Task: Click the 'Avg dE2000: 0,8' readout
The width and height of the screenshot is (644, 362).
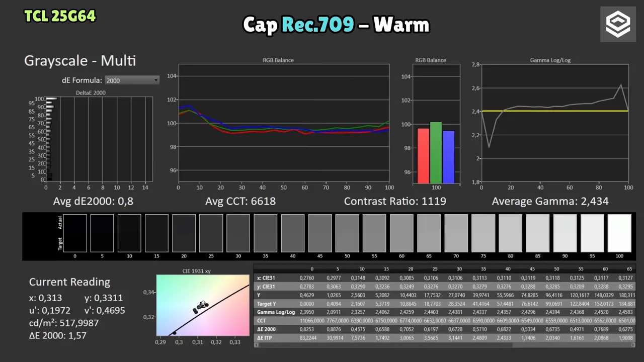Action: point(93,202)
